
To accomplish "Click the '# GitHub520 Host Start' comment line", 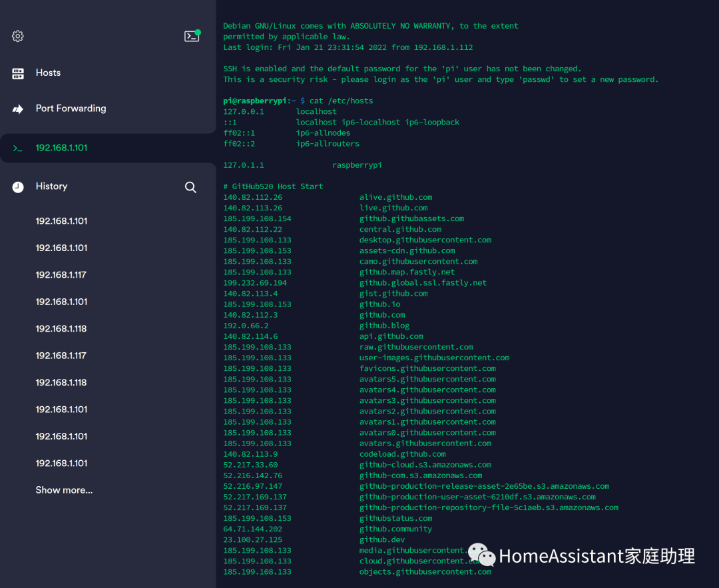I will (x=274, y=186).
